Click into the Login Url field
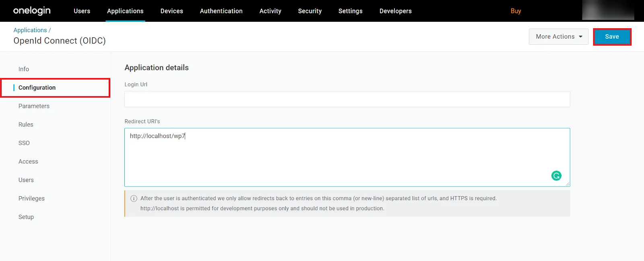The image size is (644, 261). tap(347, 99)
